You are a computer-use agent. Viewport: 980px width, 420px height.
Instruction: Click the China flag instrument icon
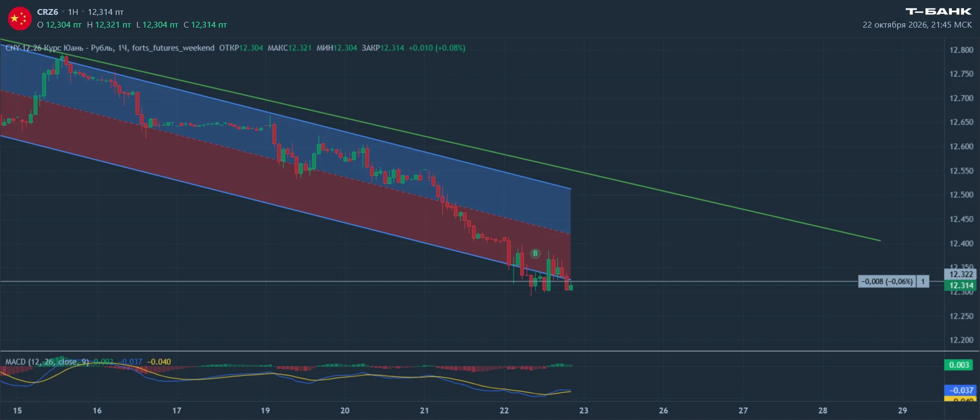(20, 19)
